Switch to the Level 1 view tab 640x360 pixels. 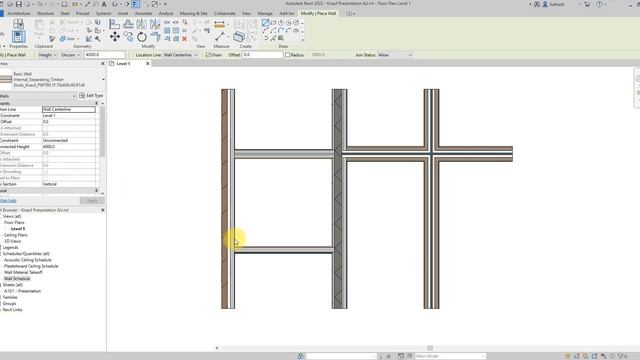pos(123,64)
